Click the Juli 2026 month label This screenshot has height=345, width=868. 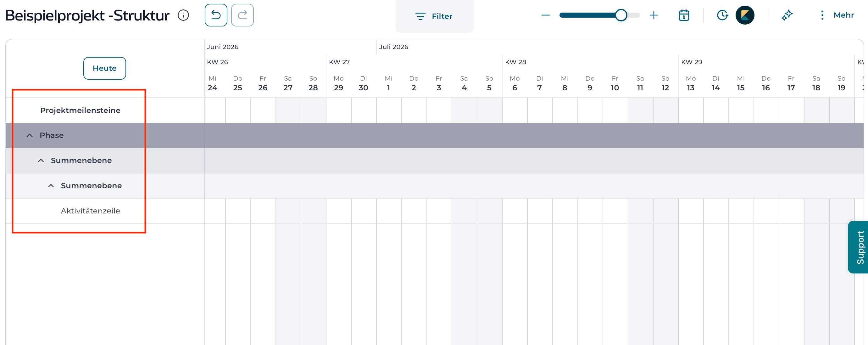393,47
